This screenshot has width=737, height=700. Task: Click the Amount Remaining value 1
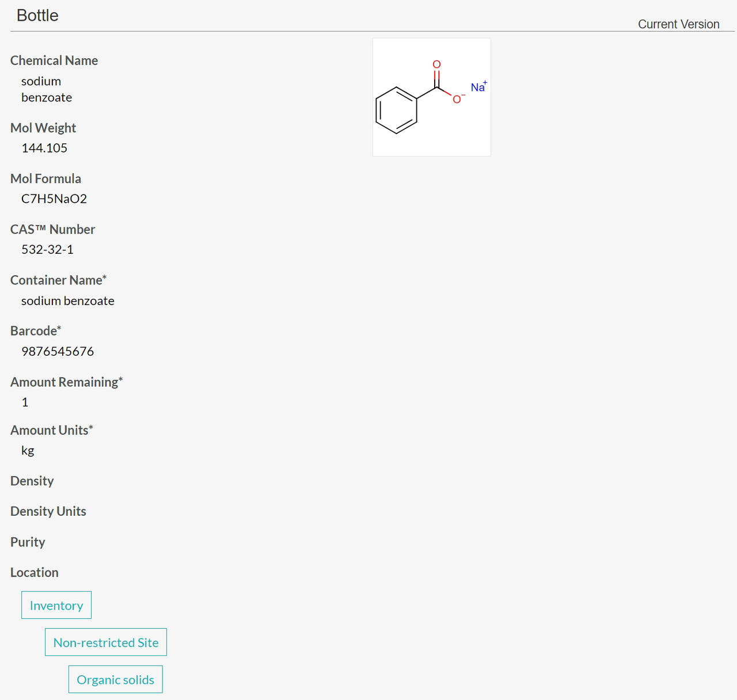(x=25, y=402)
